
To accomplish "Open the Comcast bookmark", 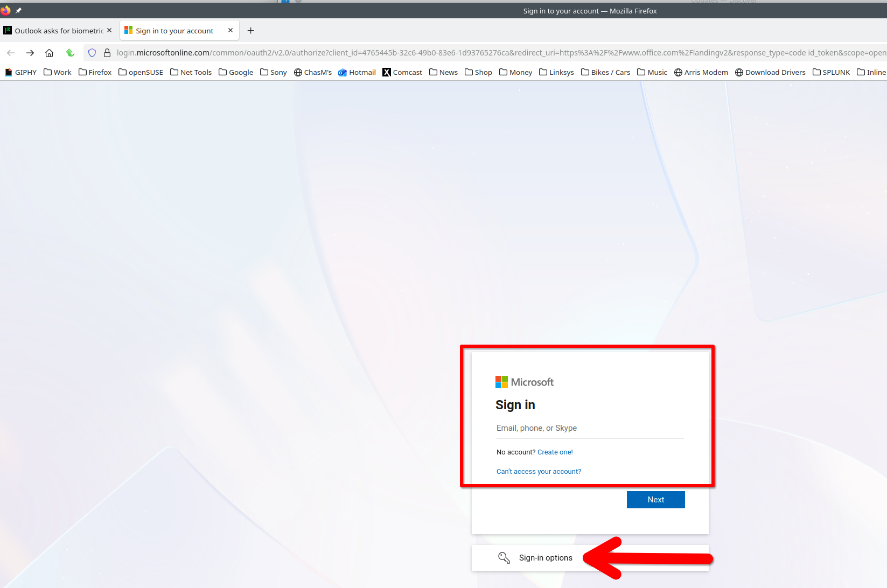I will pos(402,72).
